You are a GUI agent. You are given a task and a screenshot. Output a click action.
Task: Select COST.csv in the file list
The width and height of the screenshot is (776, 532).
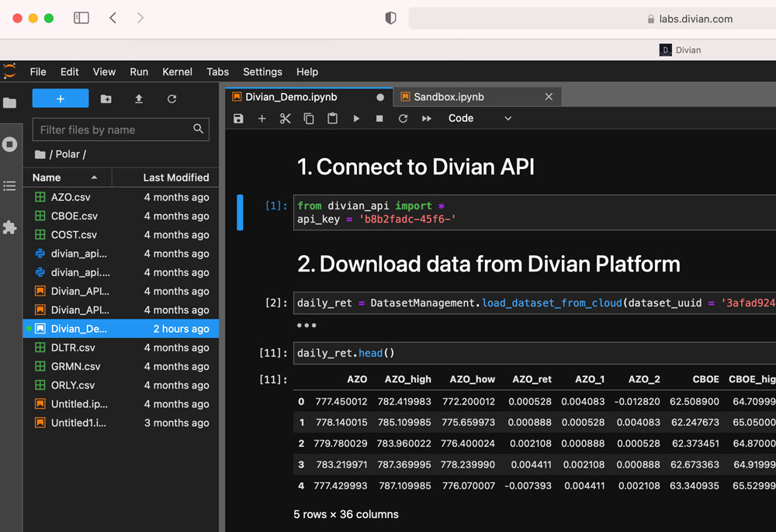pos(121,234)
